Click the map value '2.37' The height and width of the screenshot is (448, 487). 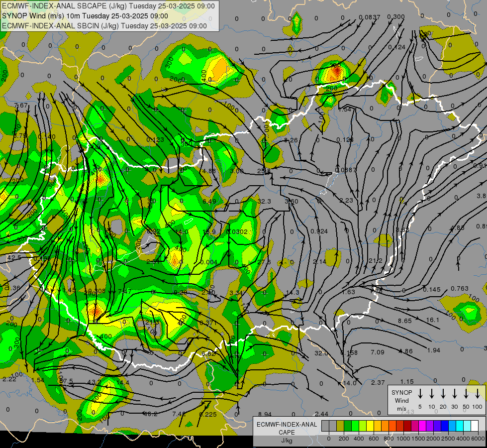point(378,383)
